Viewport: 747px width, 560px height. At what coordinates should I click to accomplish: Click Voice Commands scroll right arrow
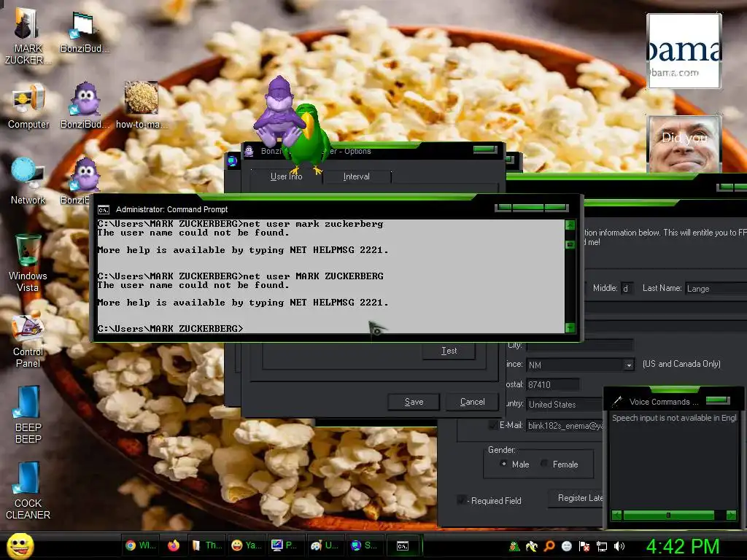tap(731, 516)
